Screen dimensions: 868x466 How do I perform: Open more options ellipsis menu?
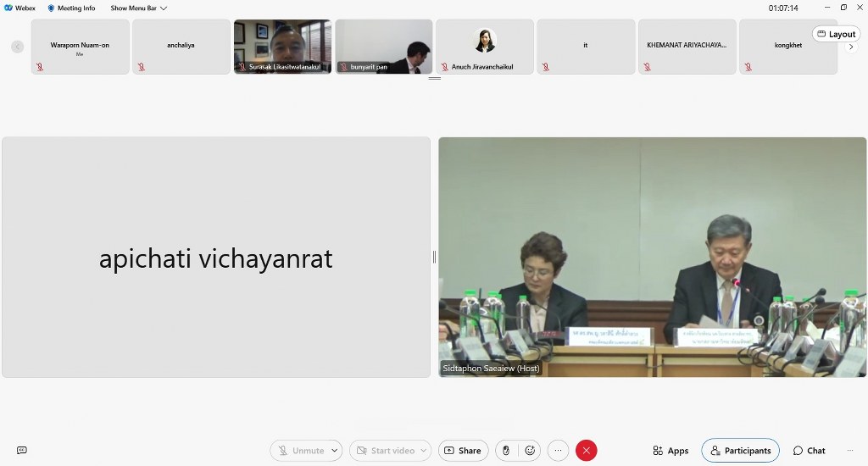point(558,451)
